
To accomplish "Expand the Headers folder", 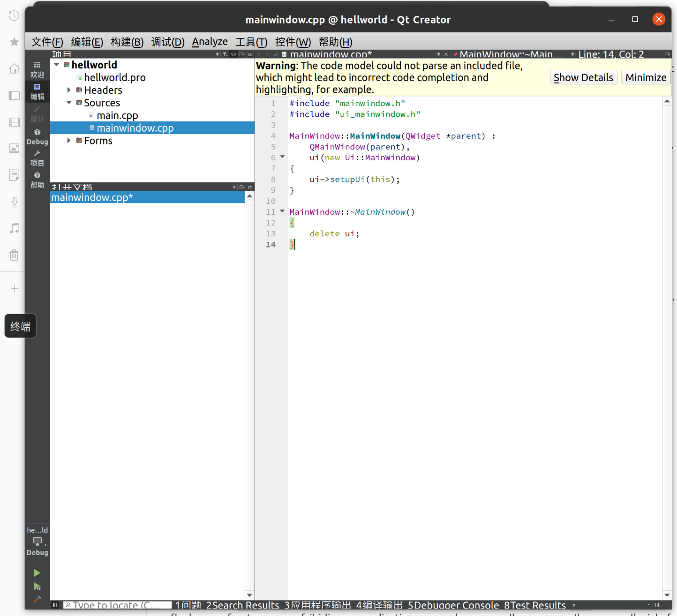I will click(x=69, y=90).
